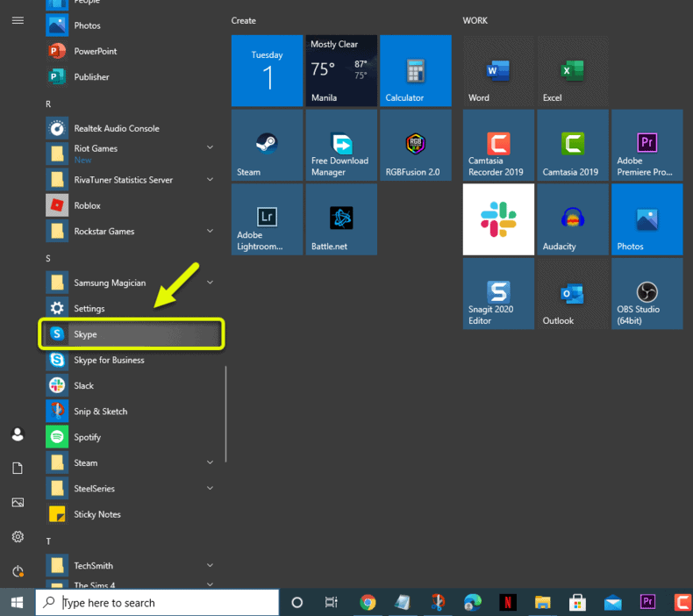Image resolution: width=693 pixels, height=616 pixels.
Task: Open Settings in the app list
Action: coord(132,308)
